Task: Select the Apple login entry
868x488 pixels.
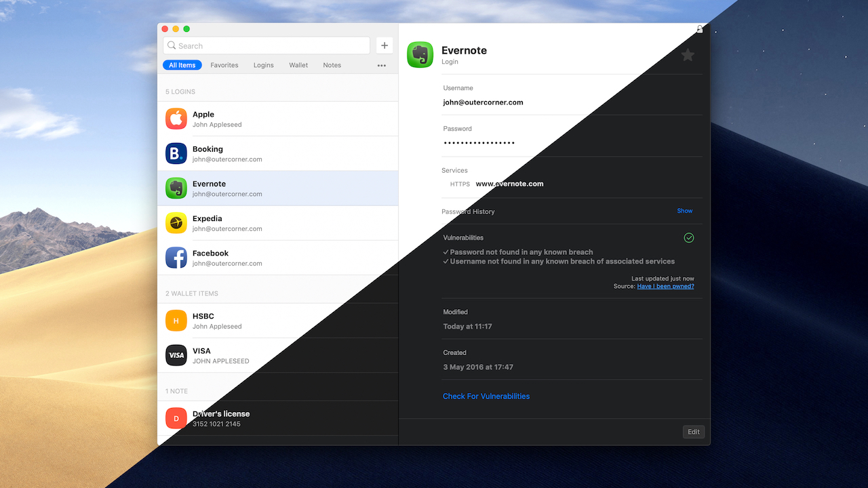Action: pos(278,119)
